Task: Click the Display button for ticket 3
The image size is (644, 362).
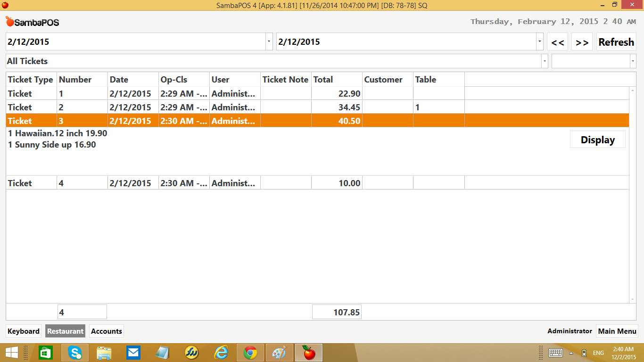Action: [x=597, y=140]
